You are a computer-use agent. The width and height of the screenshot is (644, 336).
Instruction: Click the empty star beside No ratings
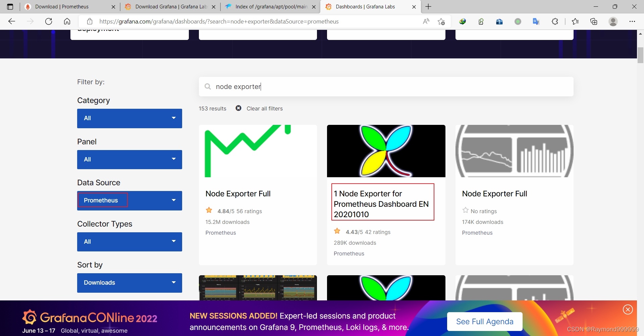[x=465, y=210]
